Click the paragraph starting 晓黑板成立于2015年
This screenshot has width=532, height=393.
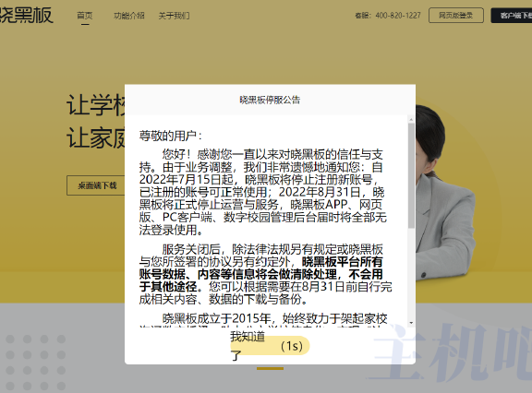point(263,319)
